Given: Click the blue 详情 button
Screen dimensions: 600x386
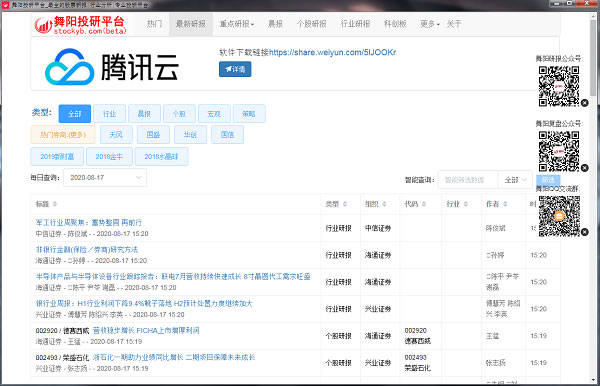Looking at the screenshot, I should pos(235,69).
